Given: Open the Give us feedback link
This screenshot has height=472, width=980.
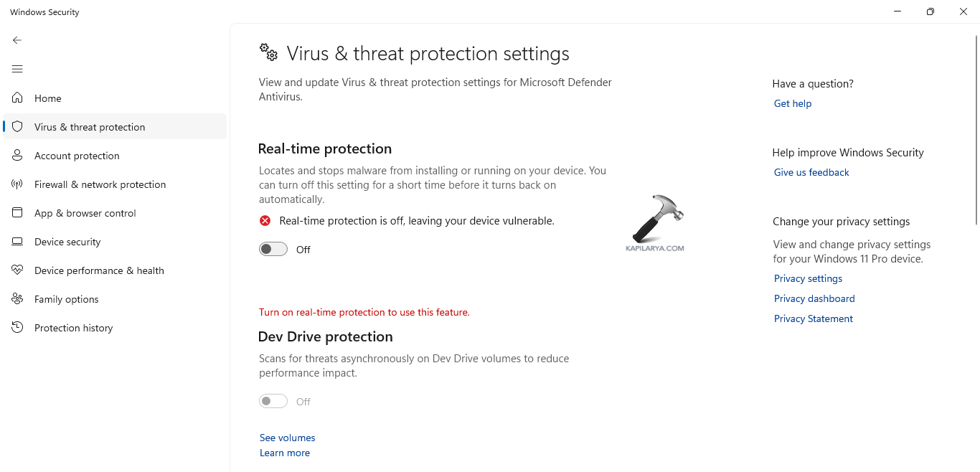Looking at the screenshot, I should 811,172.
